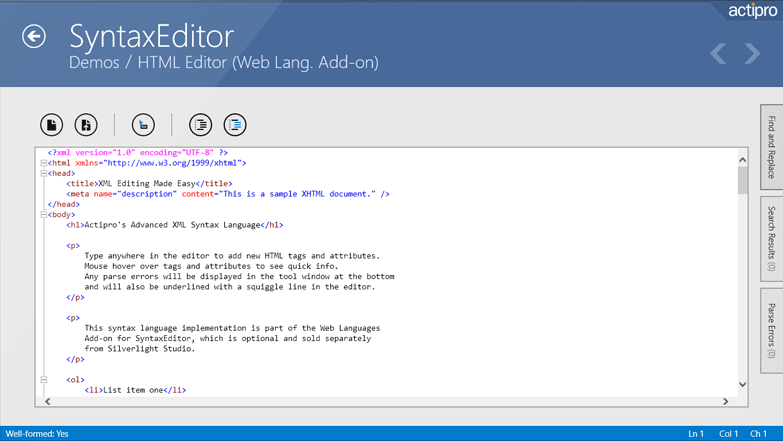Image resolution: width=783 pixels, height=441 pixels.
Task: Click the 'Mouse hover over tags' line
Action: click(211, 266)
